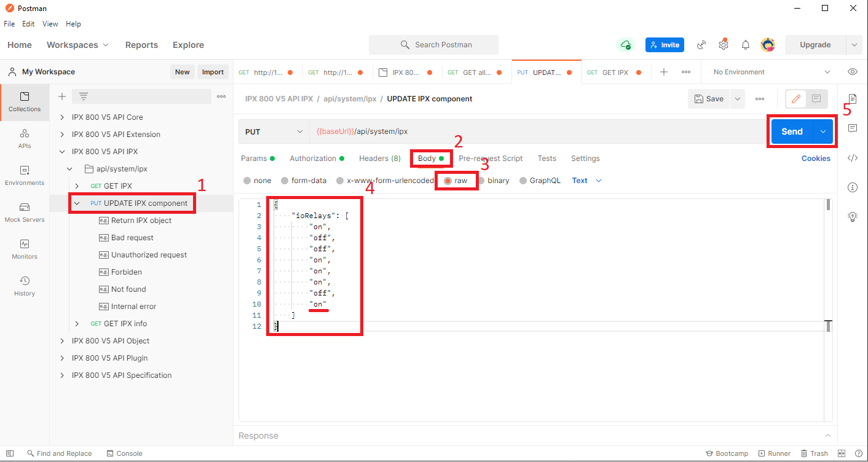Viewport: 868px width, 462px height.
Task: Open the APIs sidebar panel
Action: [25, 139]
